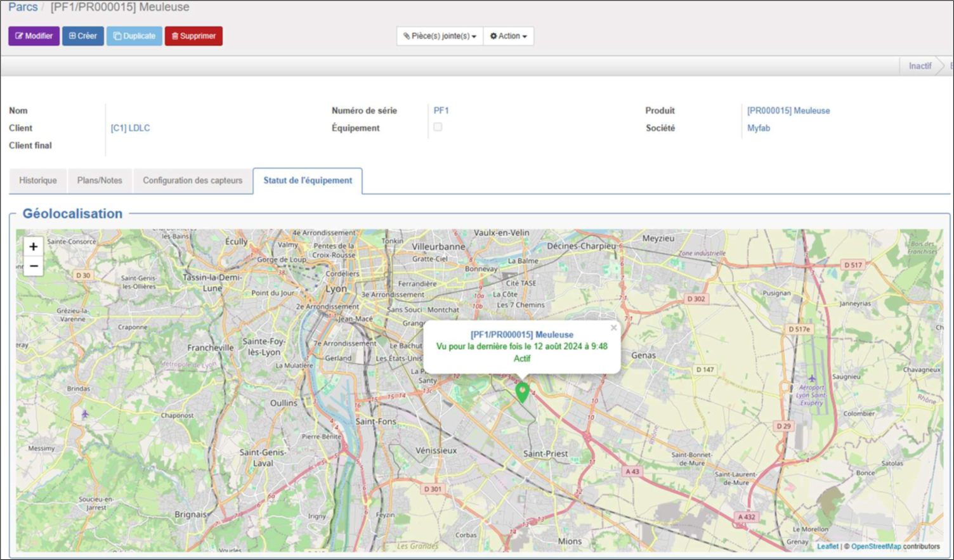Image resolution: width=954 pixels, height=560 pixels.
Task: Open the Plans/Notes tab
Action: coord(100,181)
